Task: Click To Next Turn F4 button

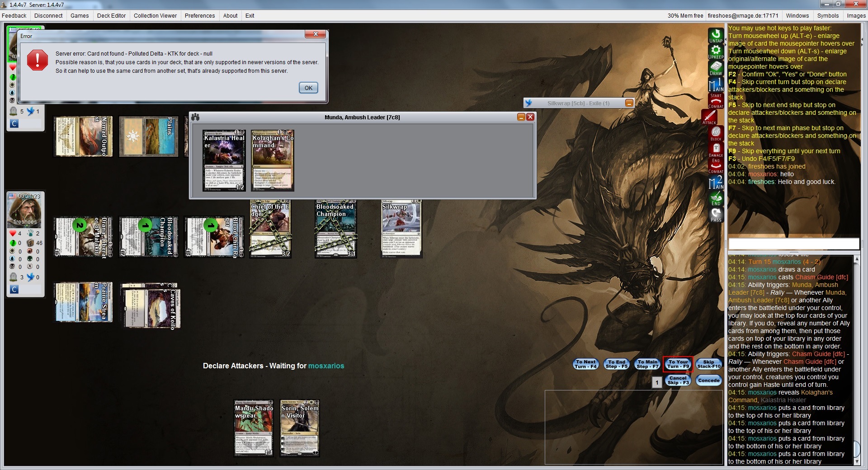Action: click(x=585, y=364)
